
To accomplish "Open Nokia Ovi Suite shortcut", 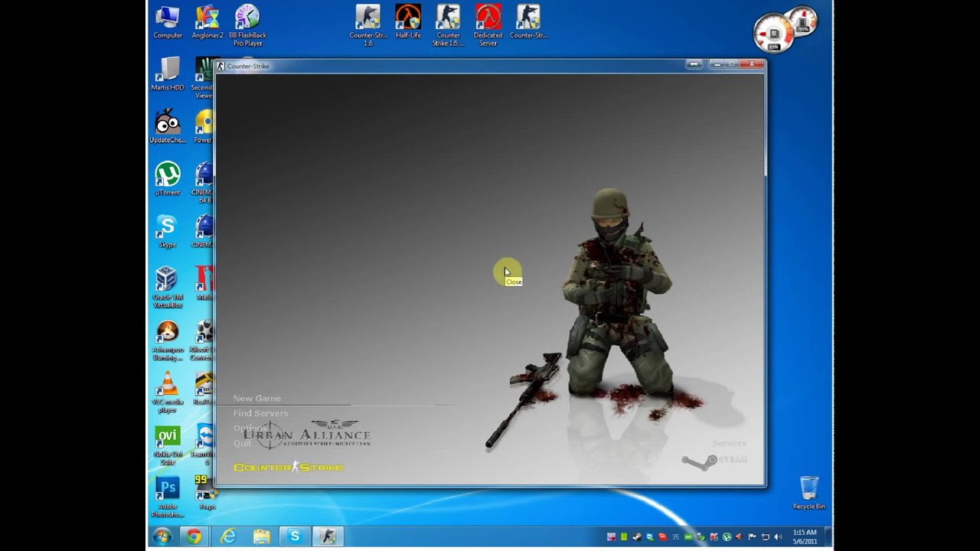I will tap(167, 445).
